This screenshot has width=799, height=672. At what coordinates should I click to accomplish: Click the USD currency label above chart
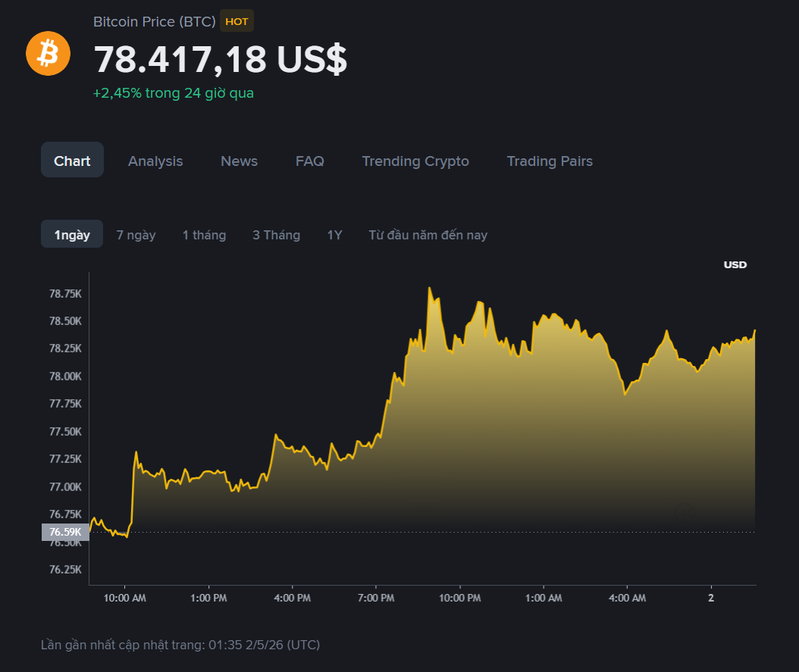click(735, 264)
